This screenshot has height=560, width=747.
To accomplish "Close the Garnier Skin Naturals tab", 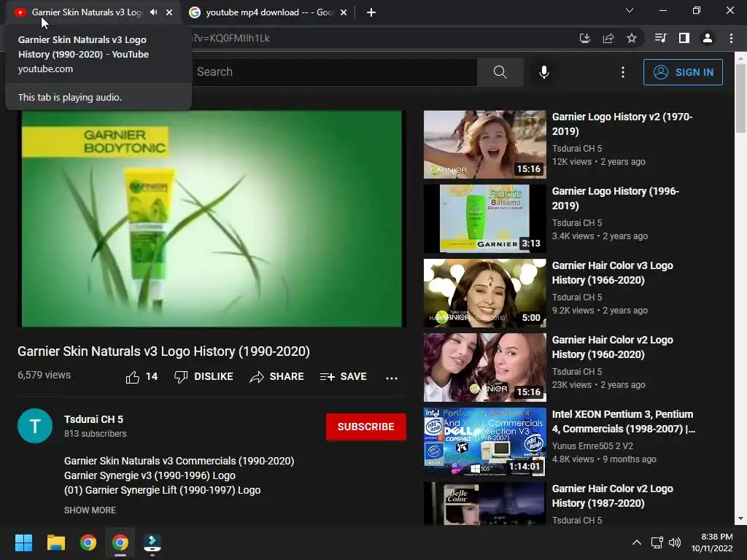I will [169, 12].
